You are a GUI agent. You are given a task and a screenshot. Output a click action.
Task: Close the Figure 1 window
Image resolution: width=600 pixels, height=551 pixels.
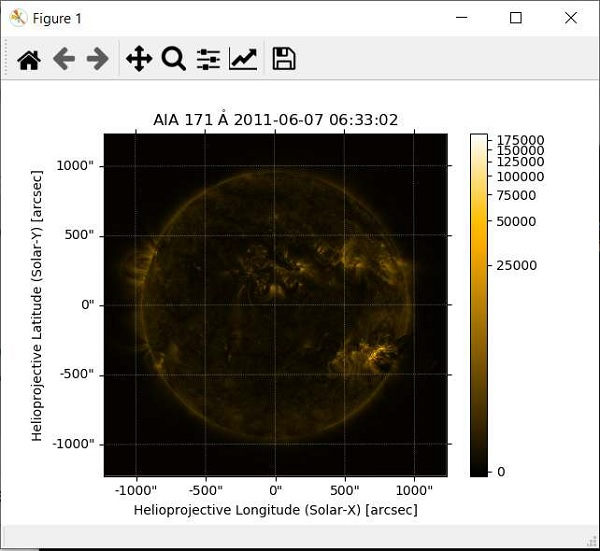pos(570,18)
